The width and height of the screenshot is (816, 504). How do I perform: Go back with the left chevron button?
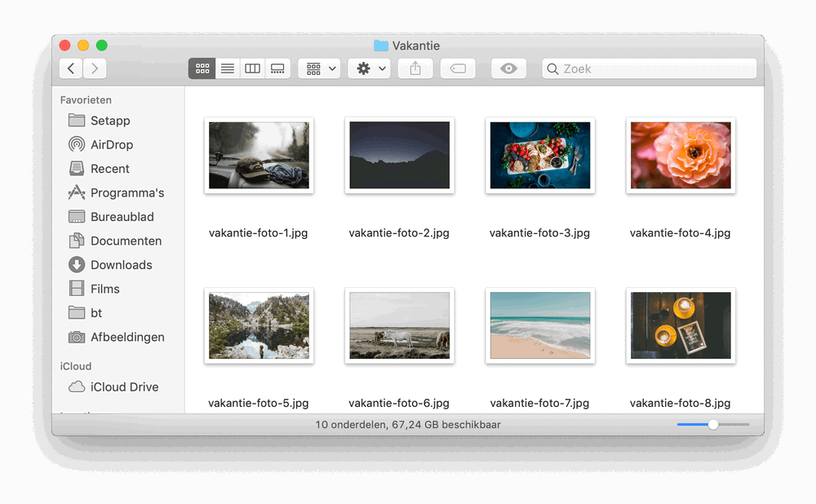(x=71, y=69)
